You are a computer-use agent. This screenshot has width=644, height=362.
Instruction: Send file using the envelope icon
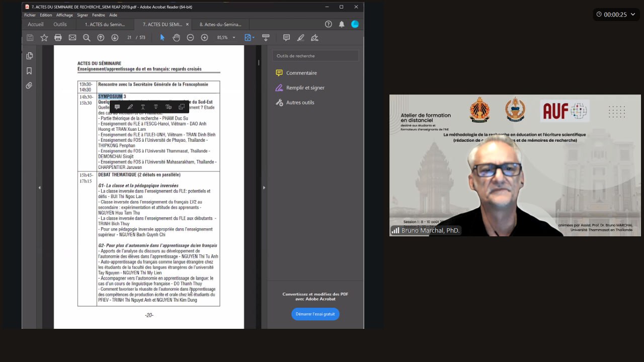[x=72, y=38]
